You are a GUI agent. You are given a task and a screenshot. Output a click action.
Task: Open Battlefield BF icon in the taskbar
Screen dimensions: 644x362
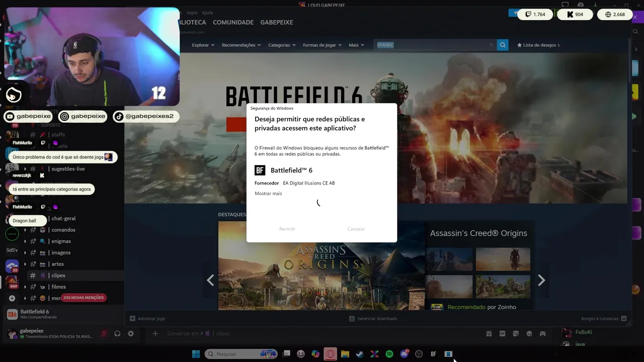433,354
